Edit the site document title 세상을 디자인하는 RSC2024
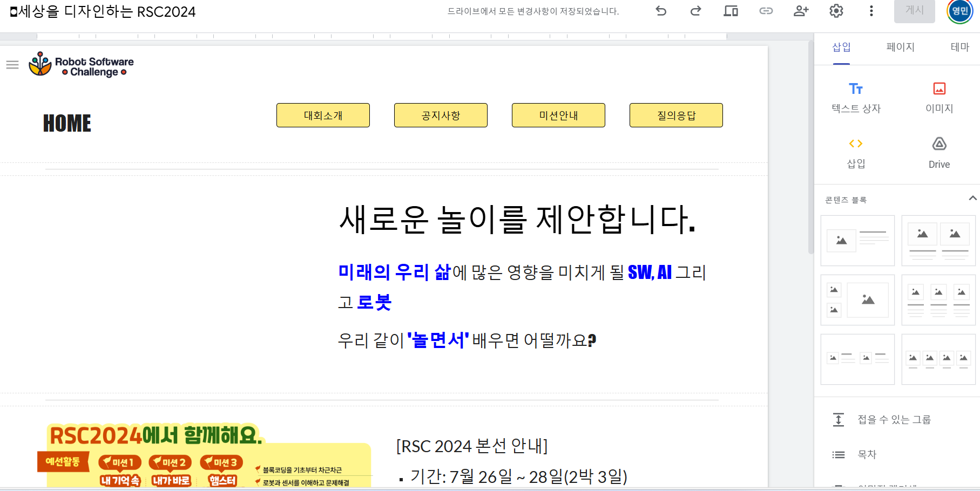 (107, 11)
